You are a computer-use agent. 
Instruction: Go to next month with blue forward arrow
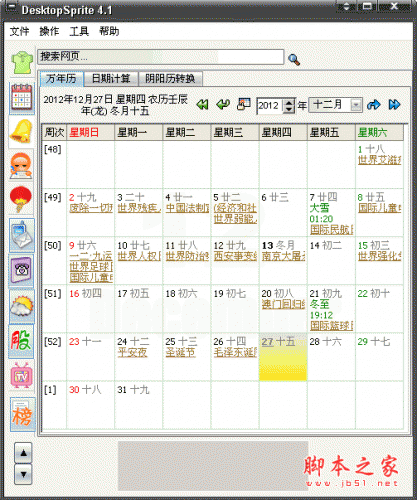[374, 105]
